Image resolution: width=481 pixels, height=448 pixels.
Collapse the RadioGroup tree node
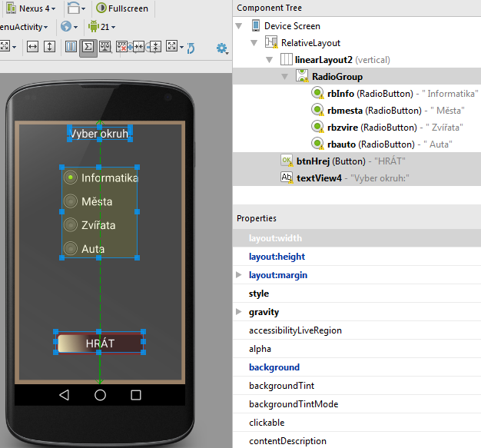pos(284,77)
